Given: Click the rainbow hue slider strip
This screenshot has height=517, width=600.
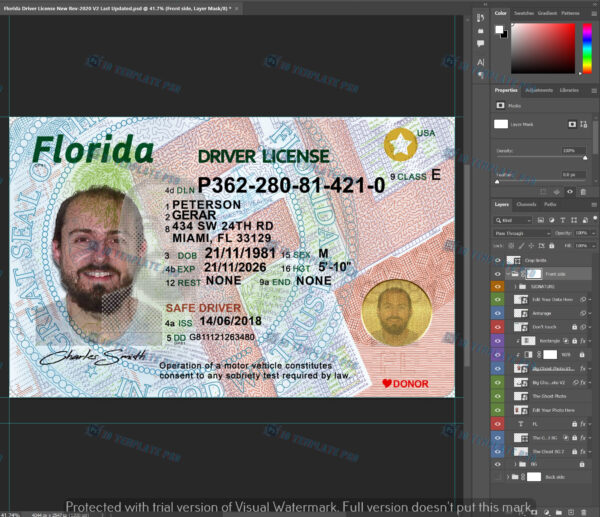Looking at the screenshot, I should pos(587,48).
